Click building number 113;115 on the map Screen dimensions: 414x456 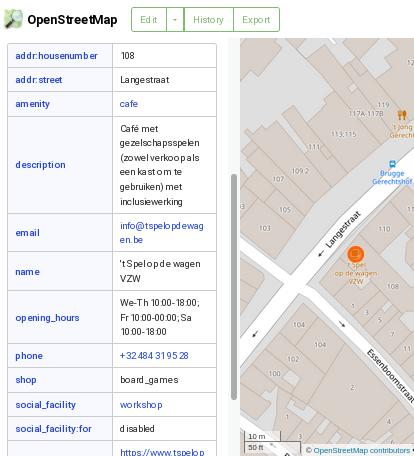(344, 134)
